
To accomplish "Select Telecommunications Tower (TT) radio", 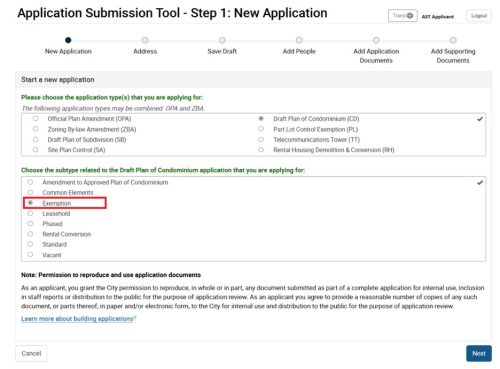I will tap(261, 139).
